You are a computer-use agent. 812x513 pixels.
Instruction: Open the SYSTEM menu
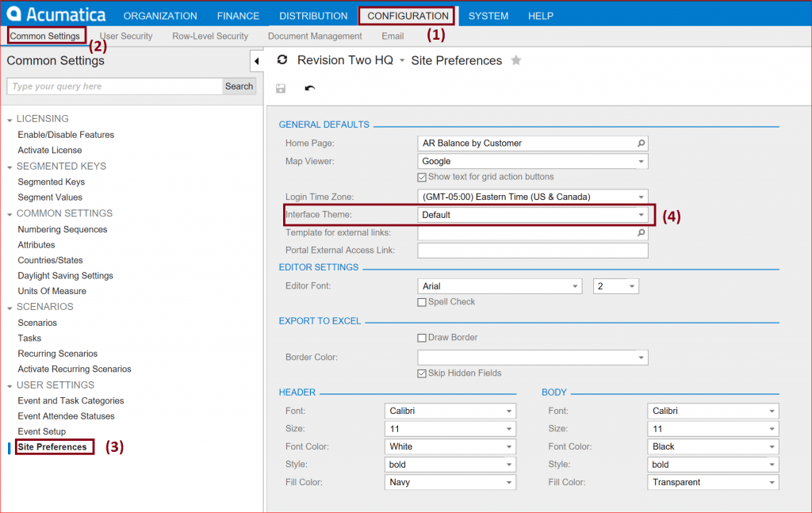click(488, 16)
